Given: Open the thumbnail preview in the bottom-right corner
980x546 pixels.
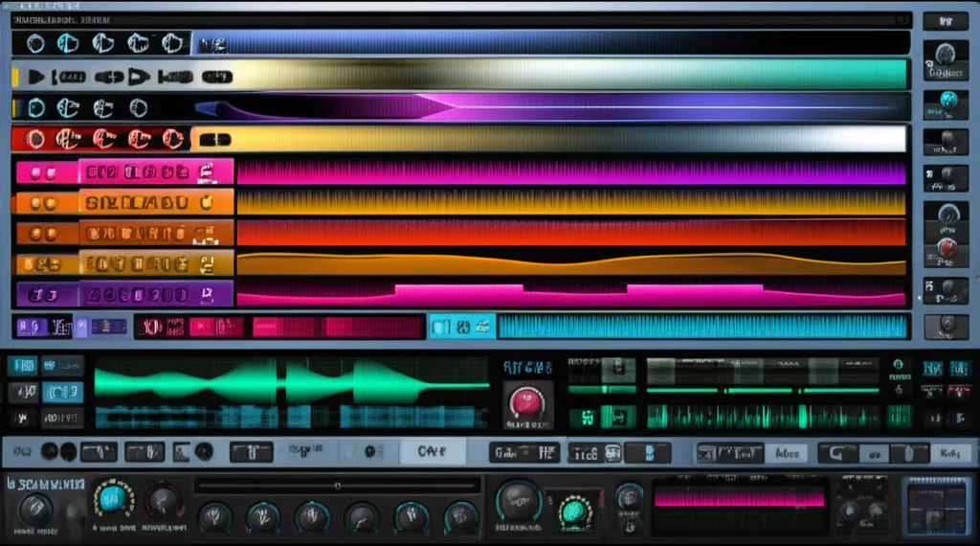Looking at the screenshot, I should (x=938, y=508).
